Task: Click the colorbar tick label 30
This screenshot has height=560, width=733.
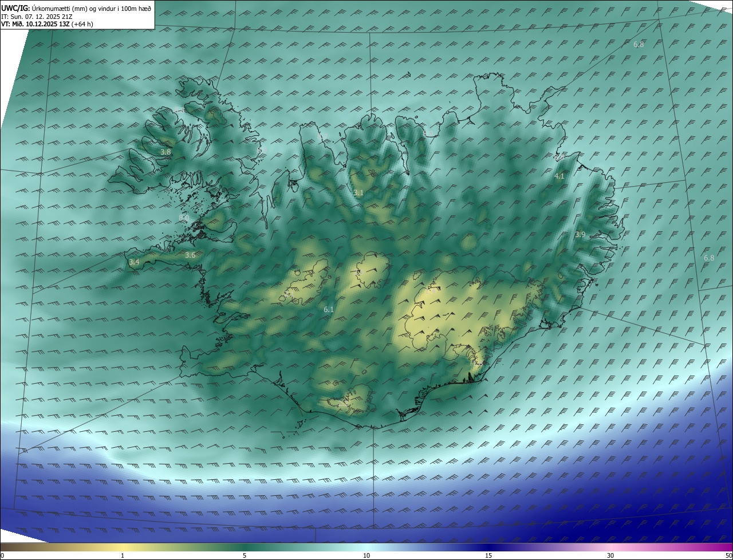Action: tap(610, 555)
